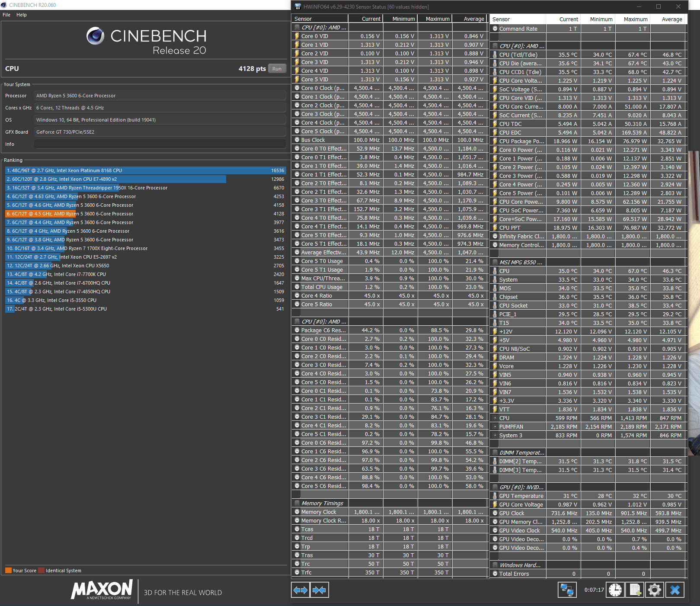The height and width of the screenshot is (606, 700).
Task: Maximize the HWiNFO64 sensor window
Action: (x=658, y=6)
